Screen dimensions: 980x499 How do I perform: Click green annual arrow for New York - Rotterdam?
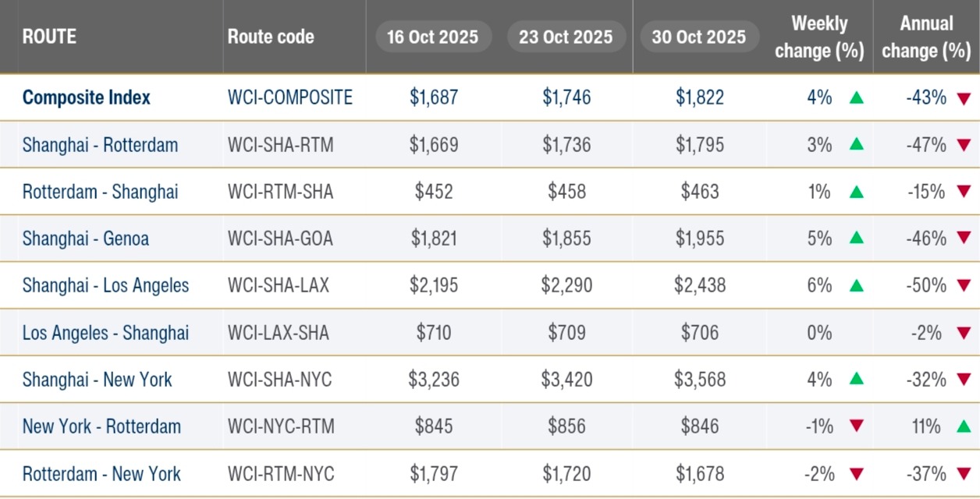[964, 426]
